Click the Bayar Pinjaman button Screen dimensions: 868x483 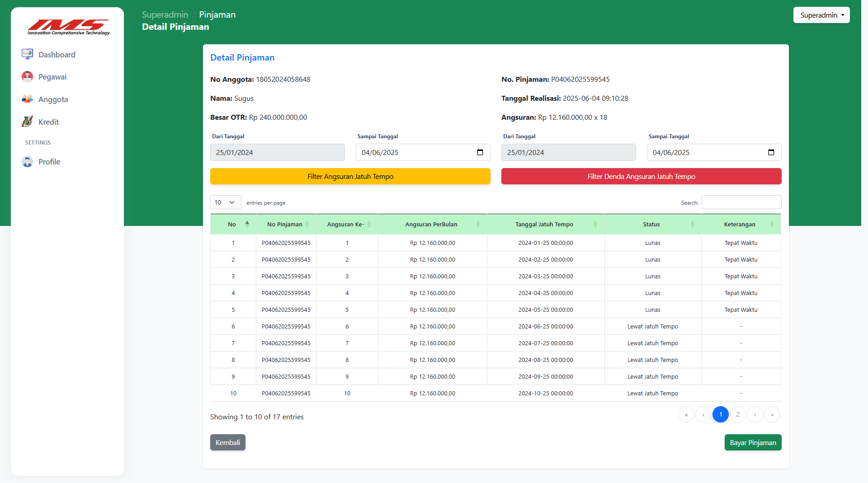753,442
